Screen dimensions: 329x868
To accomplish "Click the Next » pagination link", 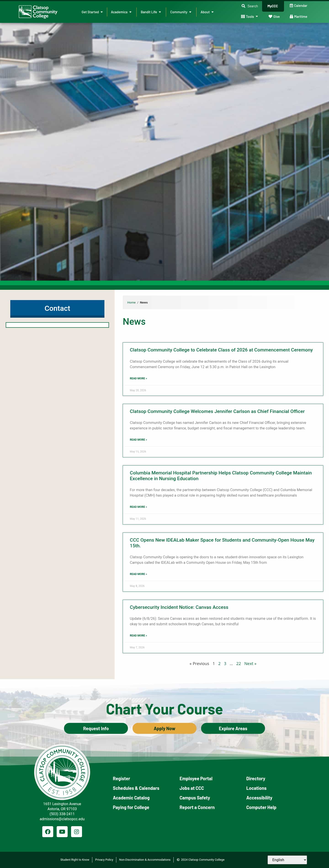I will tap(250, 664).
